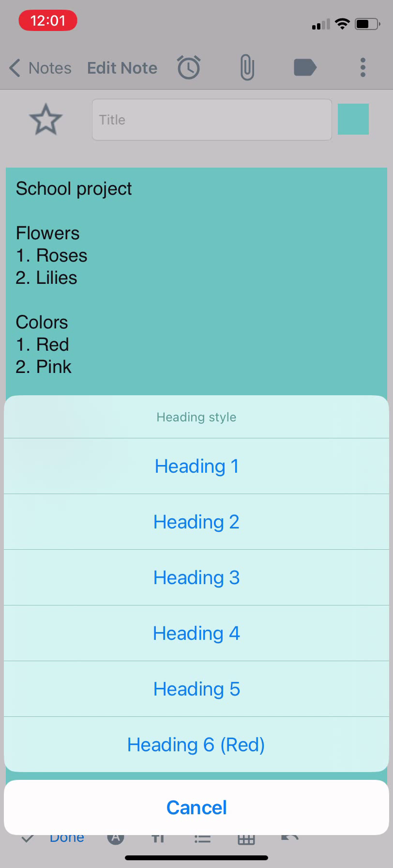This screenshot has height=868, width=393.
Task: Select Heading 1 style
Action: [196, 466]
